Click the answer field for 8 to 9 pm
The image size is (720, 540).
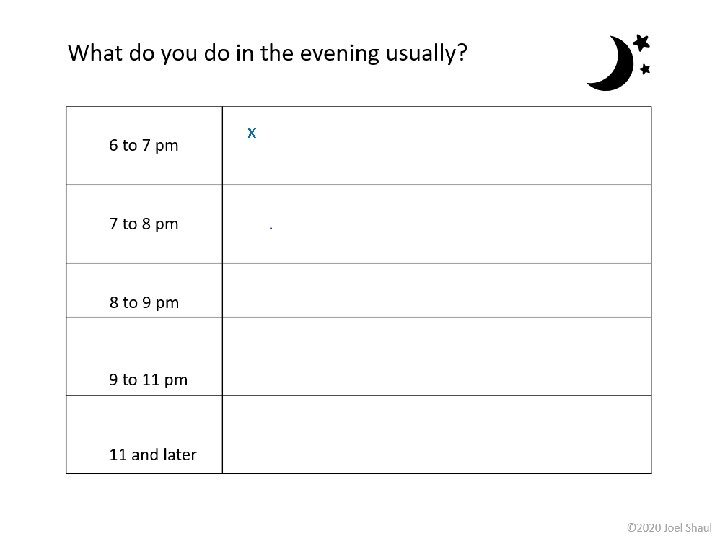point(437,291)
